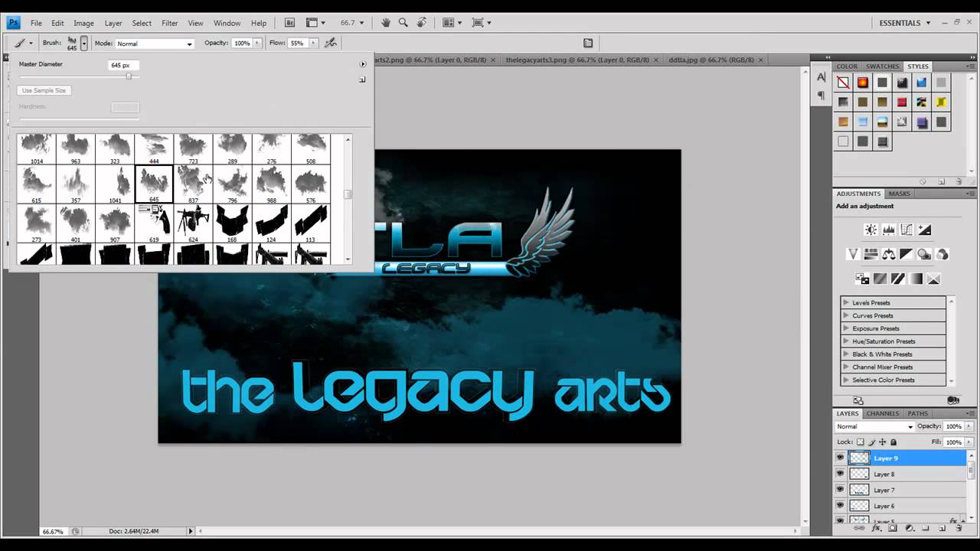Add a Gradient Map adjustment
This screenshot has height=551, width=980.
click(x=916, y=279)
